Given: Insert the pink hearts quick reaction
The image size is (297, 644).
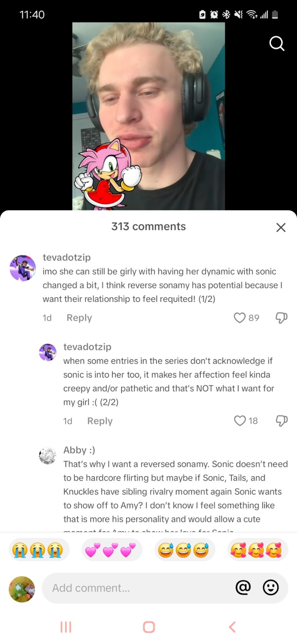Looking at the screenshot, I should (111, 550).
